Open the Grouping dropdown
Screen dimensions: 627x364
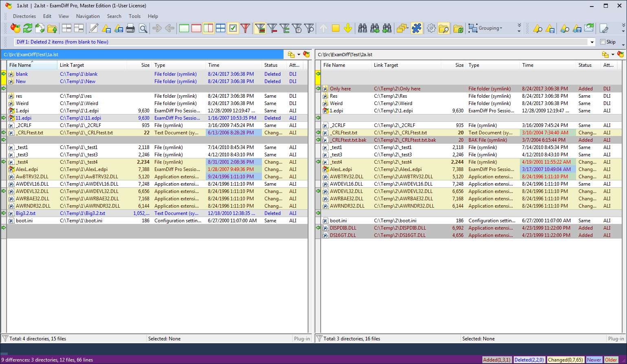(486, 28)
